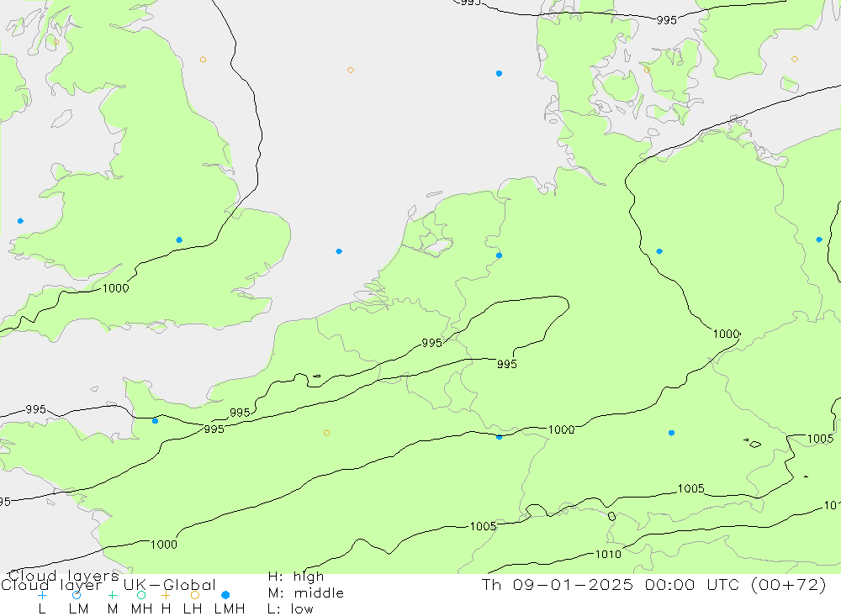
Task: Click the 995 label over the English Channel
Action: [x=36, y=409]
